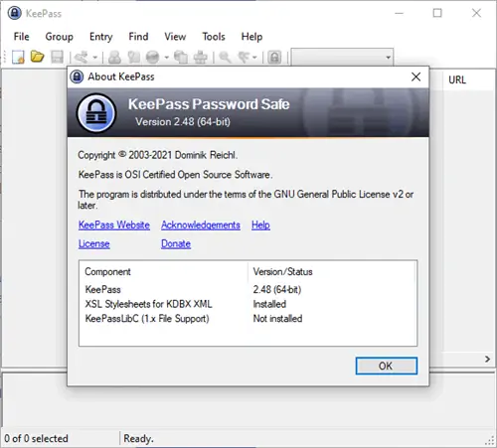Image resolution: width=497 pixels, height=448 pixels.
Task: Click the Add Entry key icon
Action: click(x=81, y=57)
